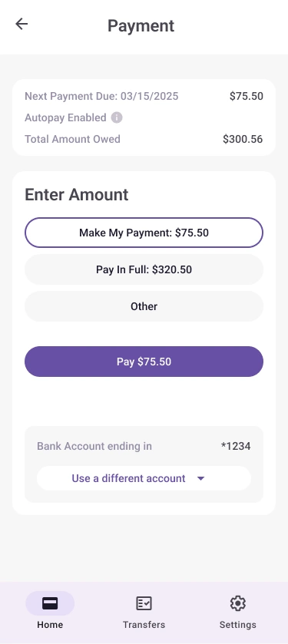Image resolution: width=288 pixels, height=644 pixels.
Task: Choose the Other amount option
Action: (144, 306)
